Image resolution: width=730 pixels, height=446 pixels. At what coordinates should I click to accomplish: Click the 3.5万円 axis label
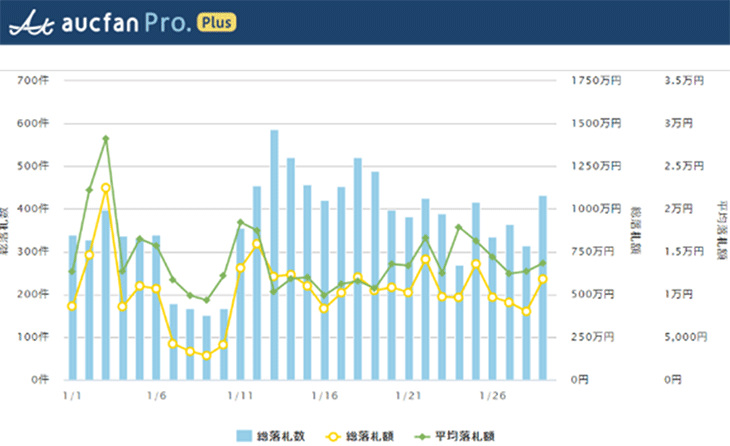[684, 81]
